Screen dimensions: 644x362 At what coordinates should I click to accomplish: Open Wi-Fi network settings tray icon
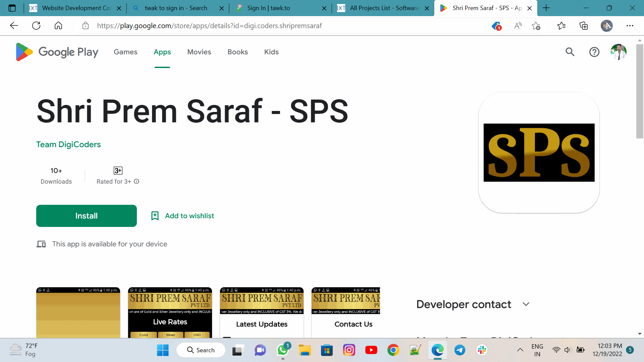pos(556,350)
